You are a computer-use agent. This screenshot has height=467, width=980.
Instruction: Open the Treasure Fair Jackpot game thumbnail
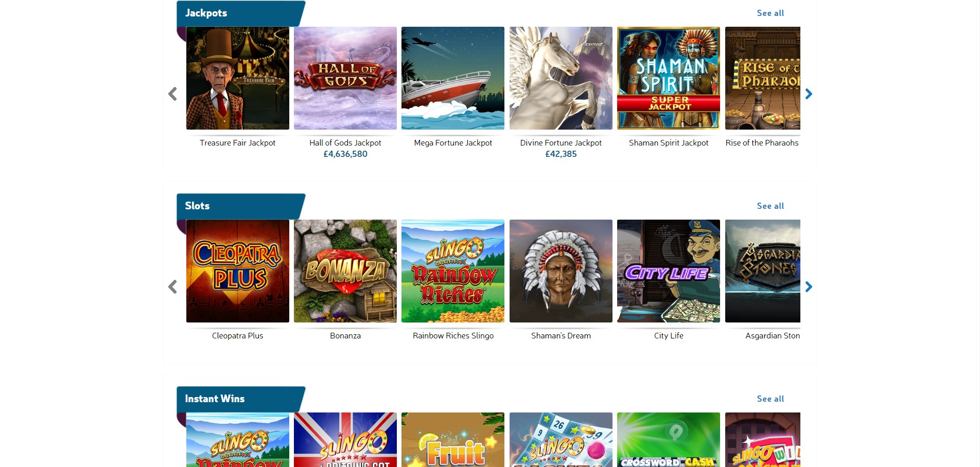click(237, 78)
